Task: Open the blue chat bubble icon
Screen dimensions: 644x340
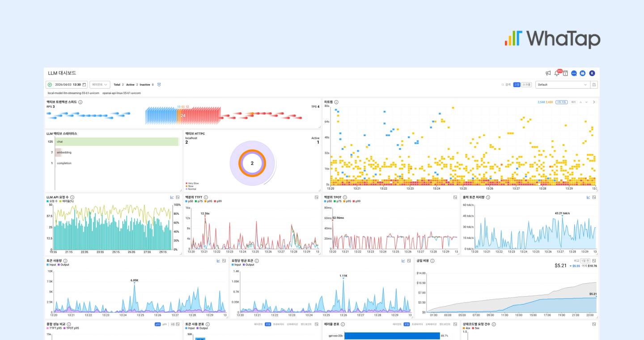Action: (x=574, y=73)
